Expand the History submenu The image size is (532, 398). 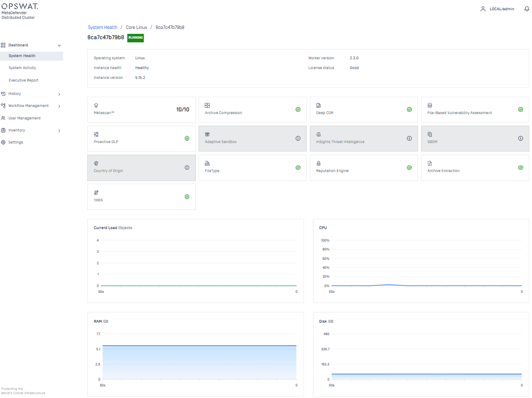(59, 94)
